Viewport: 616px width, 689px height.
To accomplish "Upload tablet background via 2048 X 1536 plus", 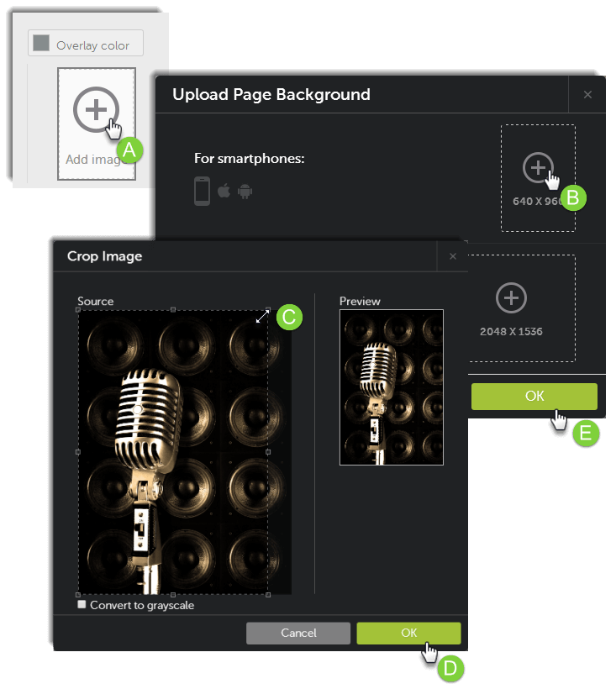I will [511, 297].
